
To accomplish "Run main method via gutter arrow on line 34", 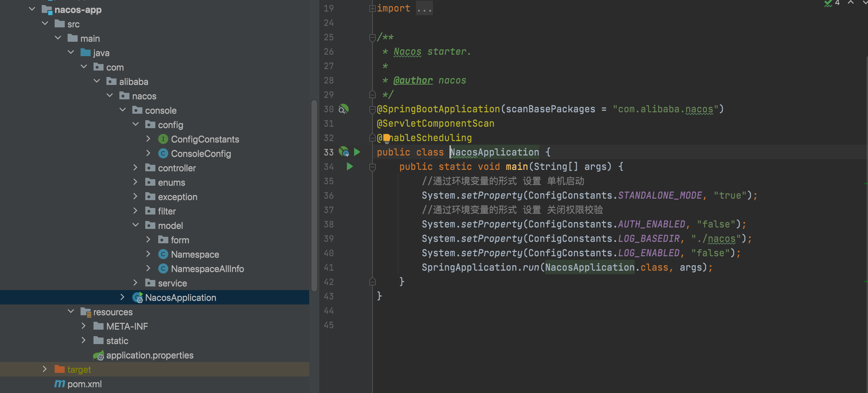I will click(350, 166).
